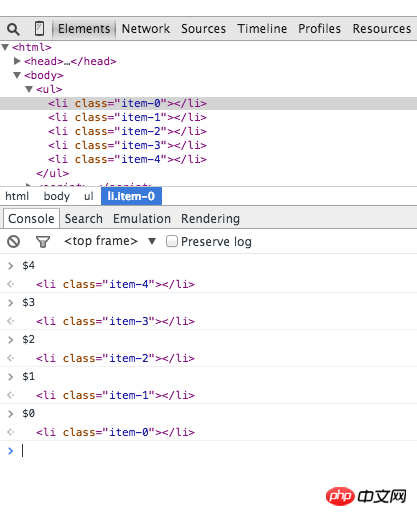
Task: Click the inspect element magnifier icon
Action: coord(13,29)
